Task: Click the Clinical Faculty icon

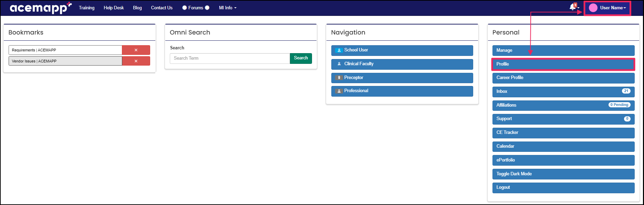Action: click(x=339, y=64)
